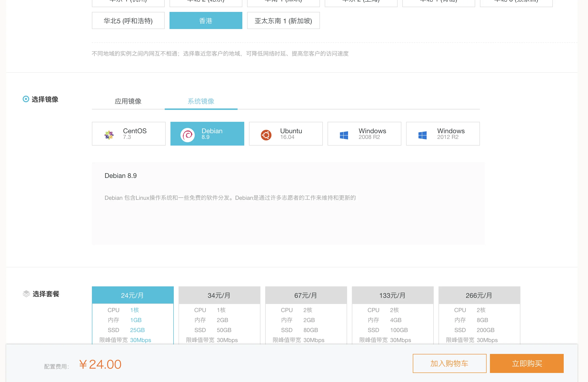The height and width of the screenshot is (382, 588).
Task: Click the Windows 2012 R2 logo icon
Action: pos(423,135)
